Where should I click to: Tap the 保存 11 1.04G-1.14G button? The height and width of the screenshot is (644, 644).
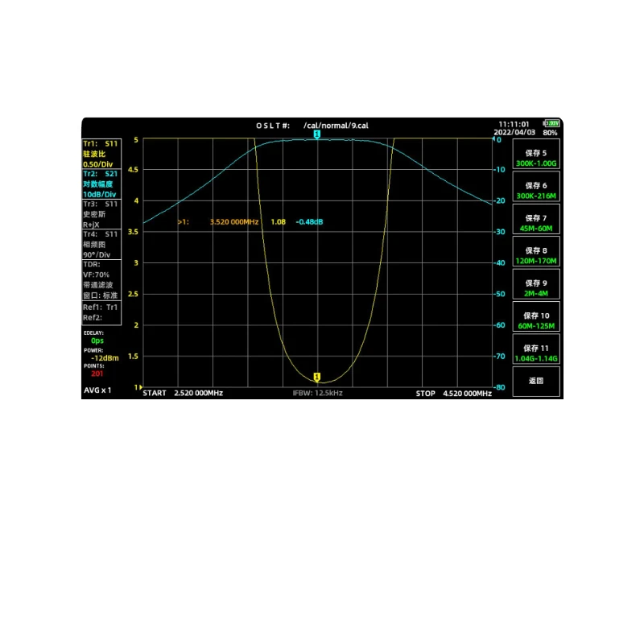536,349
